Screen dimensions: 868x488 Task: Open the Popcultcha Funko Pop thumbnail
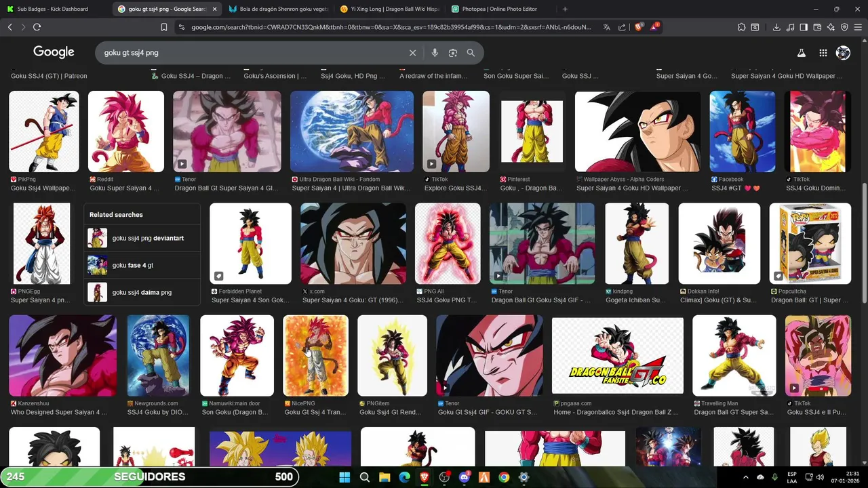coord(810,243)
